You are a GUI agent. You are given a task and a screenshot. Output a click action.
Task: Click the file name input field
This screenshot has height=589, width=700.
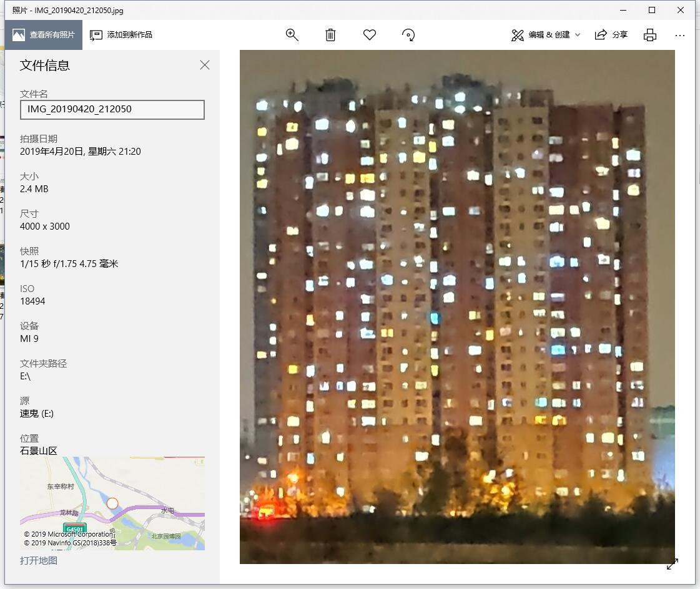[x=112, y=109]
